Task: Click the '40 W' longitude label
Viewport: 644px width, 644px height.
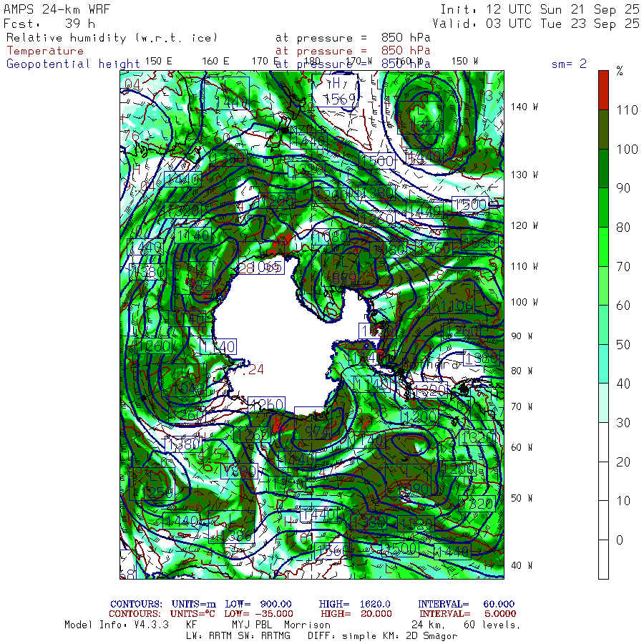Action: pyautogui.click(x=522, y=565)
